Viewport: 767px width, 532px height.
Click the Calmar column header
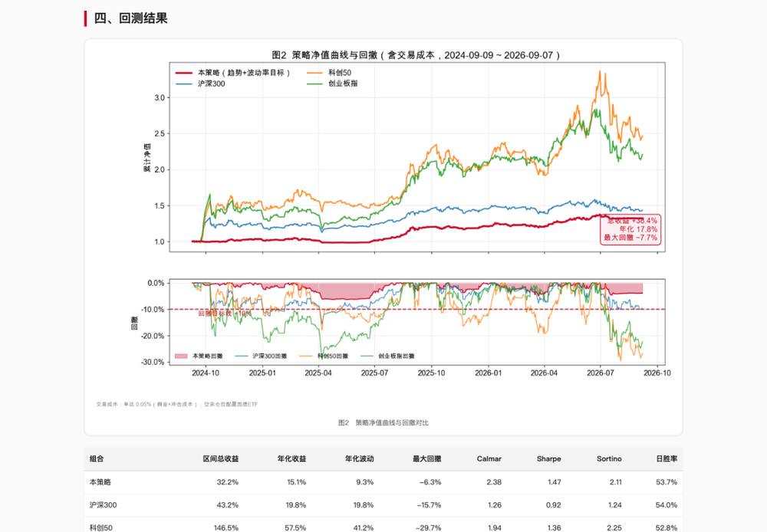(489, 458)
